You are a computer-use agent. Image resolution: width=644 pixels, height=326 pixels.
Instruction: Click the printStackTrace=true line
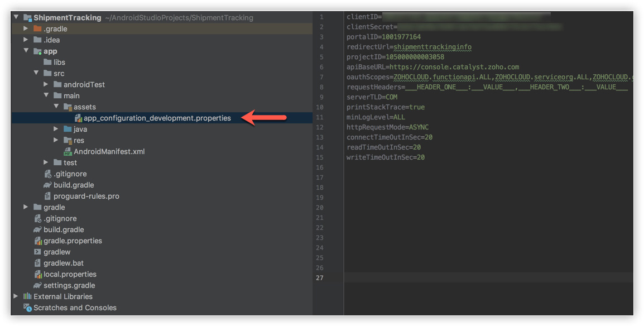click(385, 107)
